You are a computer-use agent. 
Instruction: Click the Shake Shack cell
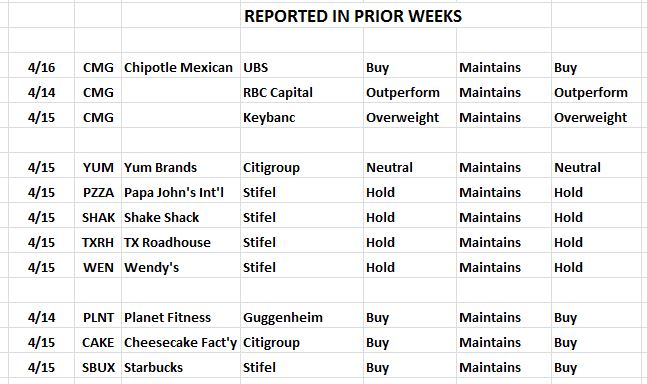pyautogui.click(x=181, y=217)
